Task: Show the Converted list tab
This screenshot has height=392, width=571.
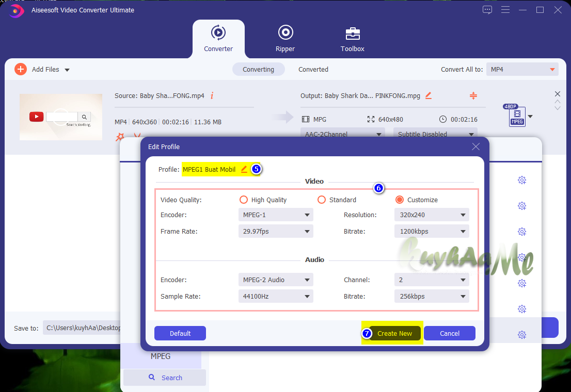Action: pos(313,69)
